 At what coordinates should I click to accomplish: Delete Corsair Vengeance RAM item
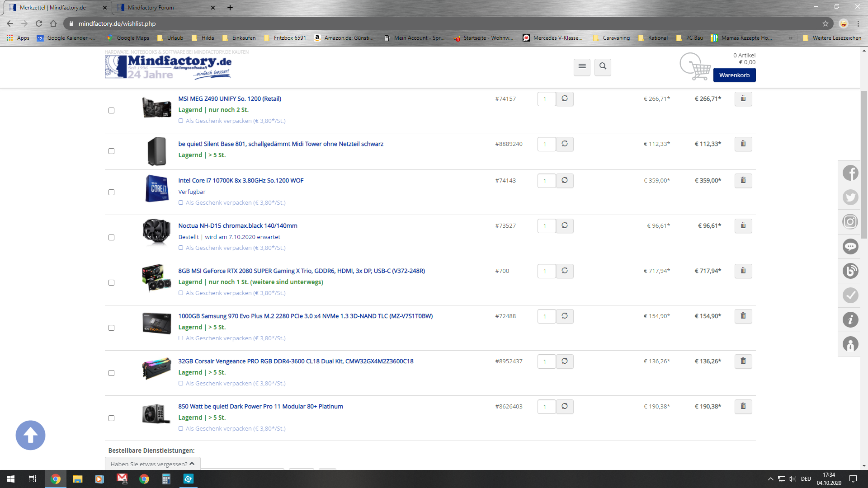click(743, 361)
